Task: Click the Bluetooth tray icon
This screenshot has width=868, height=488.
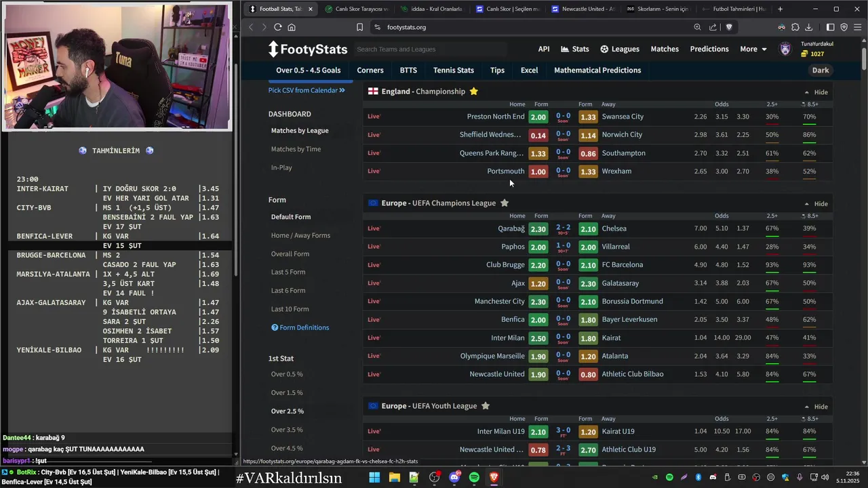Action: tap(698, 478)
